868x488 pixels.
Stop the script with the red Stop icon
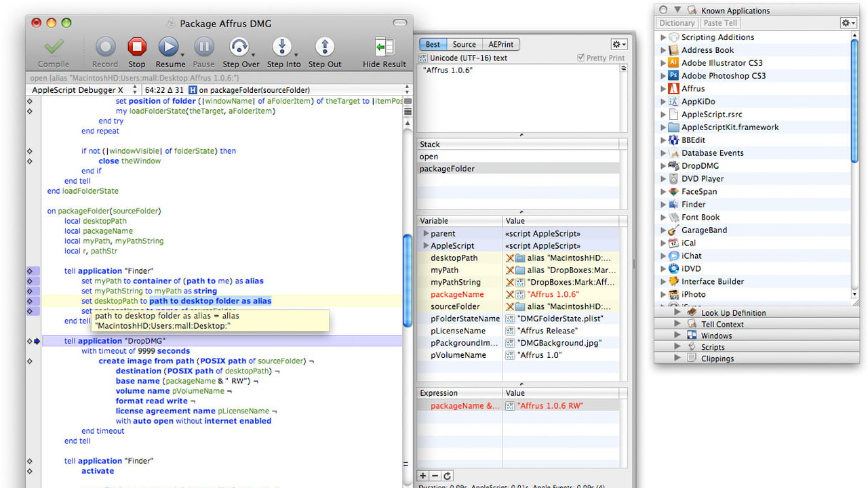(137, 47)
